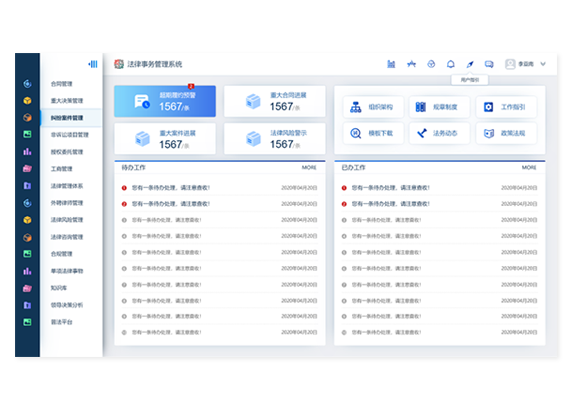This screenshot has height=400, width=577.
Task: Open the 规章制度 shortcut button
Action: [x=439, y=107]
